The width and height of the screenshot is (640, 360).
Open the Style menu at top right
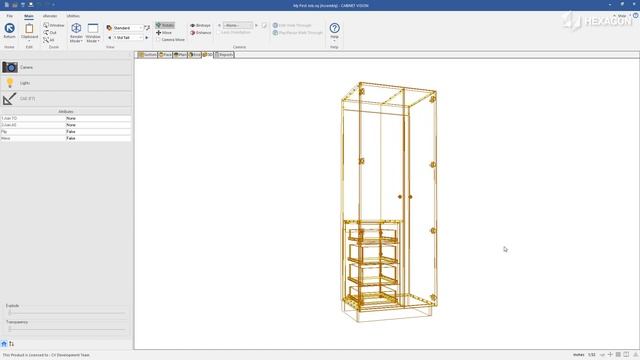click(621, 16)
